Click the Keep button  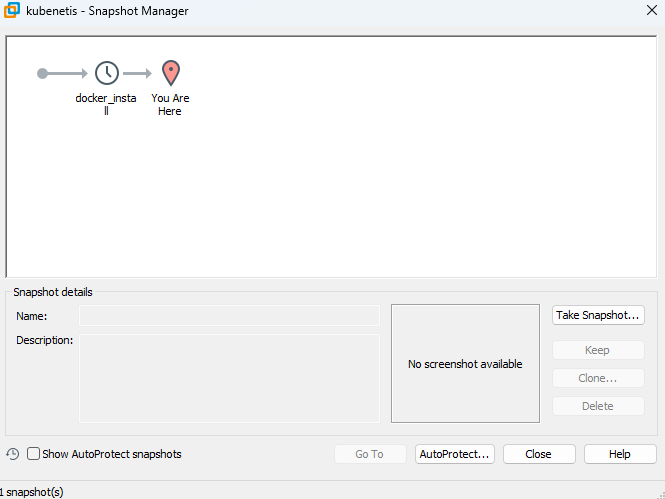pos(598,350)
